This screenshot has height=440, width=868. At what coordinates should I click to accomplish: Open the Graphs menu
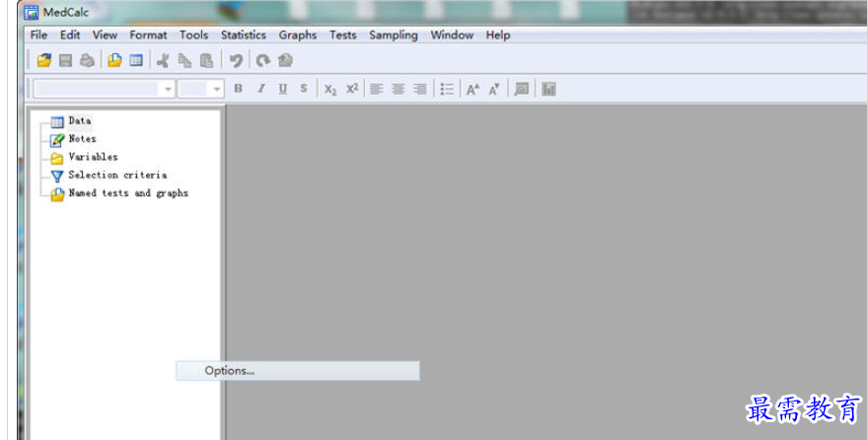coord(298,35)
